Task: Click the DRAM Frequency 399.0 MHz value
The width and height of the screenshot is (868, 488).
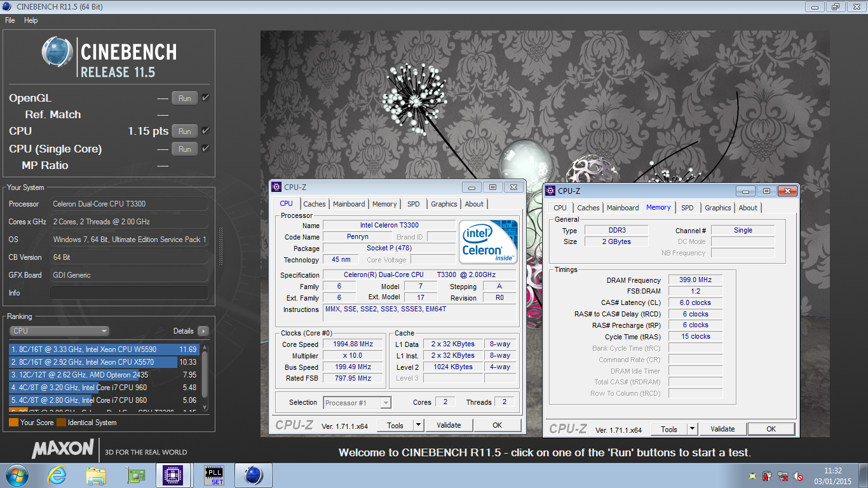Action: pyautogui.click(x=695, y=280)
